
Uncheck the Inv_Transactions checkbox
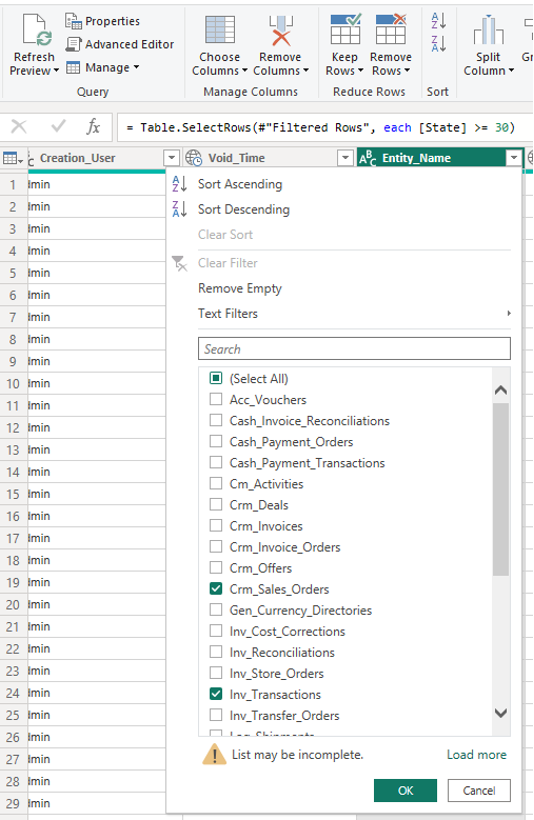pos(215,694)
